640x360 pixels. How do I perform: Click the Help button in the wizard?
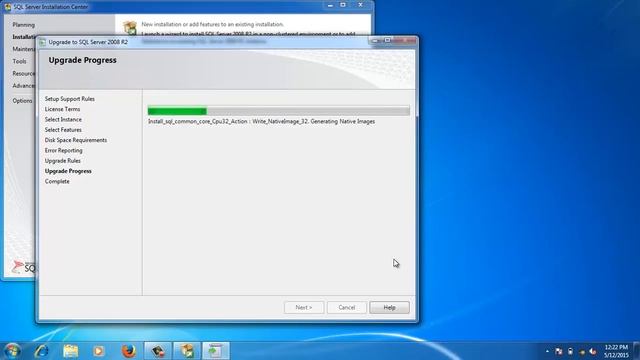(389, 307)
